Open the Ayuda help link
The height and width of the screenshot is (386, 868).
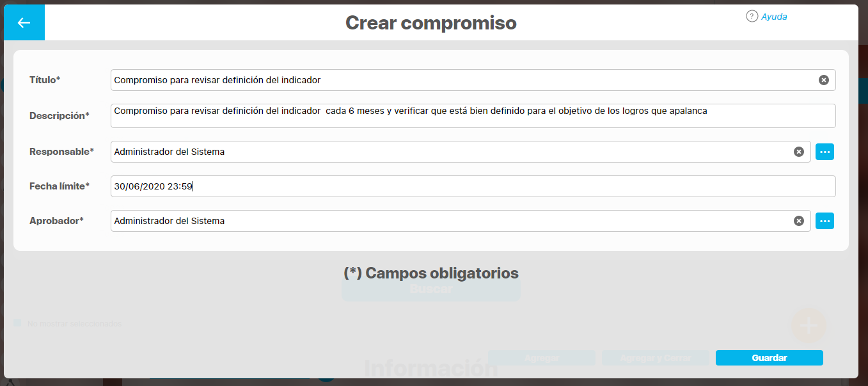(774, 17)
